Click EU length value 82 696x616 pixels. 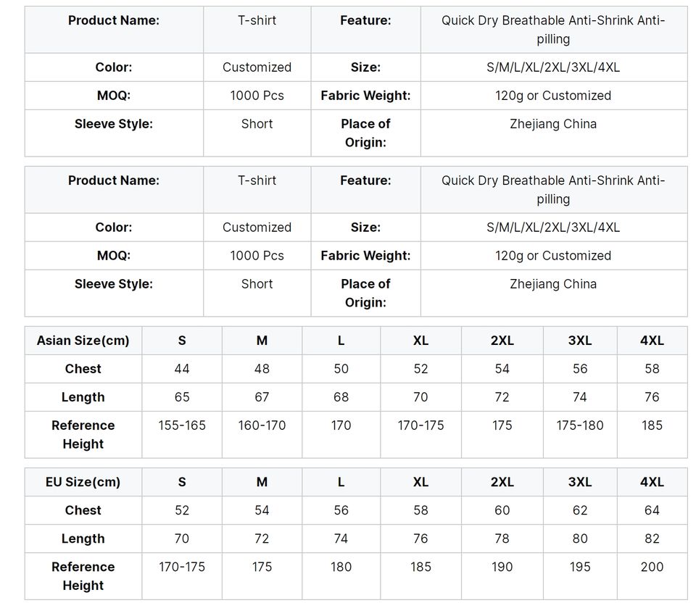(x=652, y=538)
